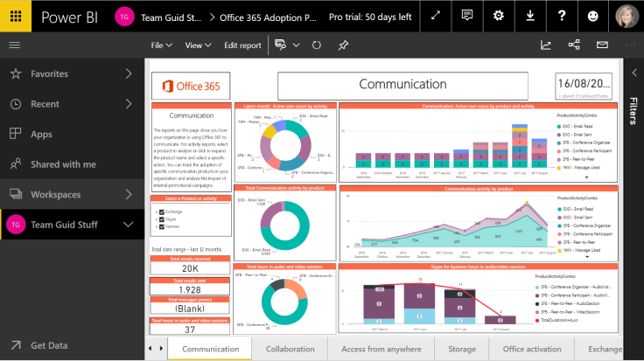Open the View dropdown menu
644x361 pixels.
(x=198, y=45)
